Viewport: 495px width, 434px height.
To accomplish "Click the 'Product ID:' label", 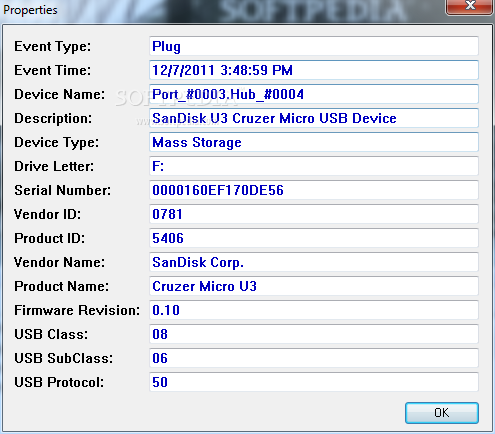I will pyautogui.click(x=49, y=238).
